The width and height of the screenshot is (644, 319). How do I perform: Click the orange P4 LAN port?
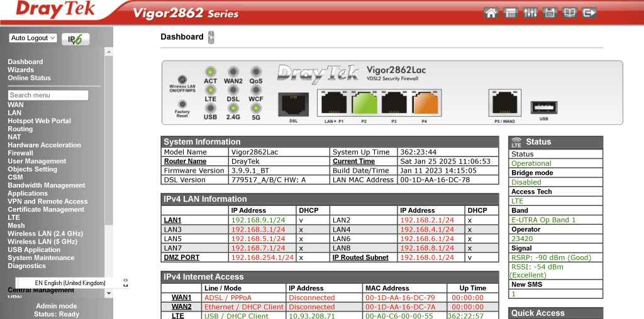425,103
